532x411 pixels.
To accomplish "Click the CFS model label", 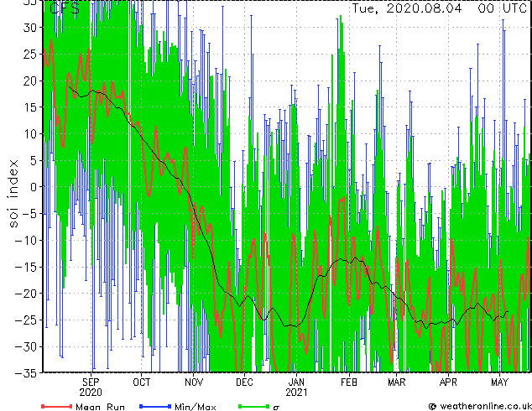I will coord(65,8).
